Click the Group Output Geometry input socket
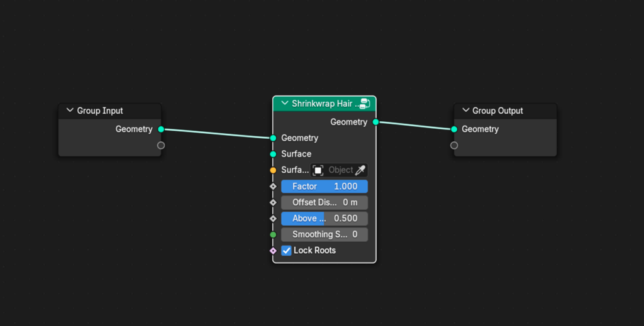The height and width of the screenshot is (326, 644). tap(454, 129)
